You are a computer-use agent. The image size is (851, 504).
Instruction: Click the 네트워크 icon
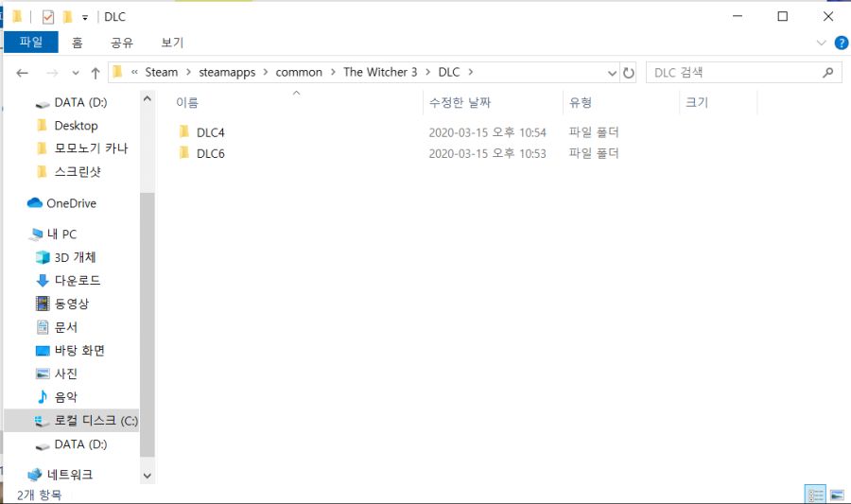[x=35, y=475]
